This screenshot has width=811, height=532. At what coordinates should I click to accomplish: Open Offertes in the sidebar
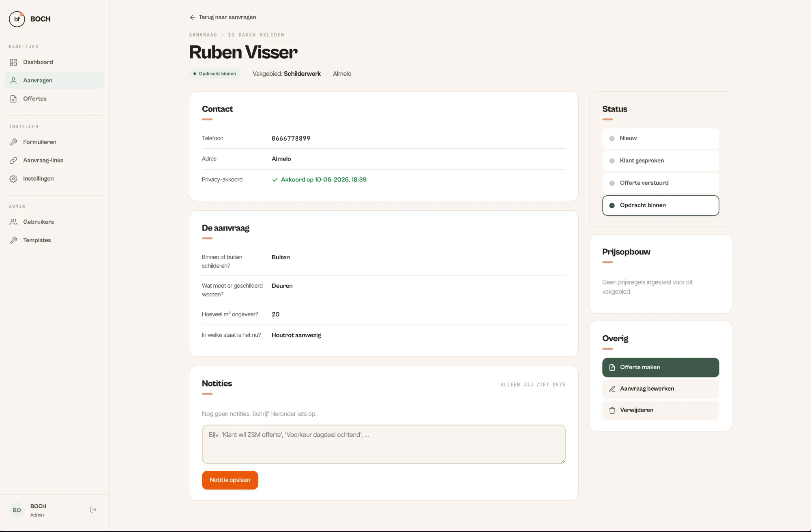[x=54, y=98]
